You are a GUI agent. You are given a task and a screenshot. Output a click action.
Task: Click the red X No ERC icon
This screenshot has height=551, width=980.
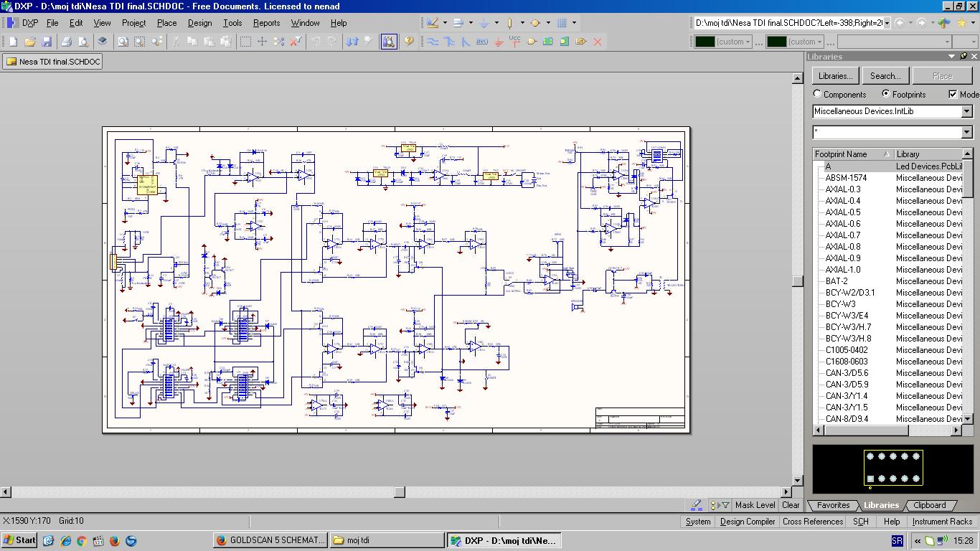(x=597, y=42)
